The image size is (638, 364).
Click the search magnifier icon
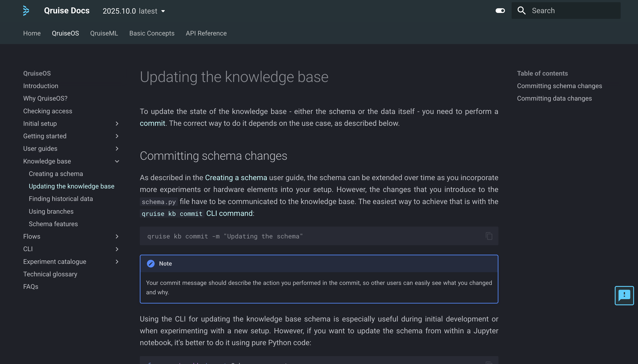521,11
